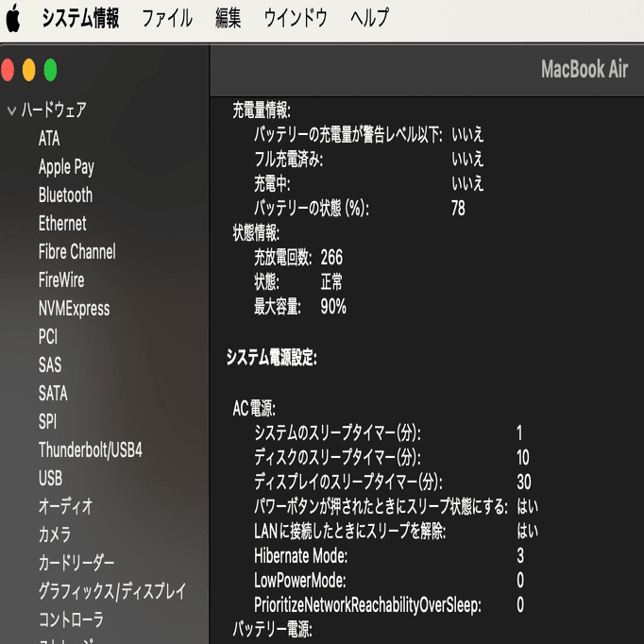Collapse the ハードウェア section chevron
This screenshot has height=644, width=644.
11,110
